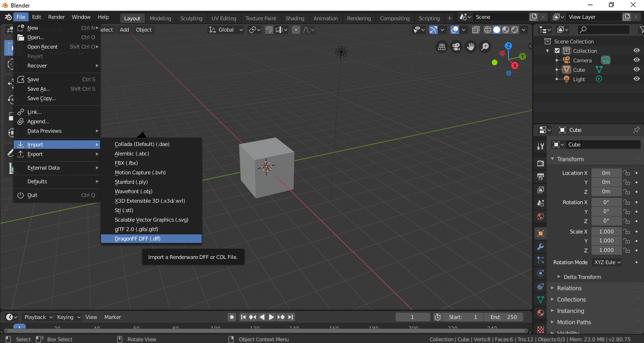Jump to the timeline start frame
Image resolution: width=644 pixels, height=343 pixels.
243,317
